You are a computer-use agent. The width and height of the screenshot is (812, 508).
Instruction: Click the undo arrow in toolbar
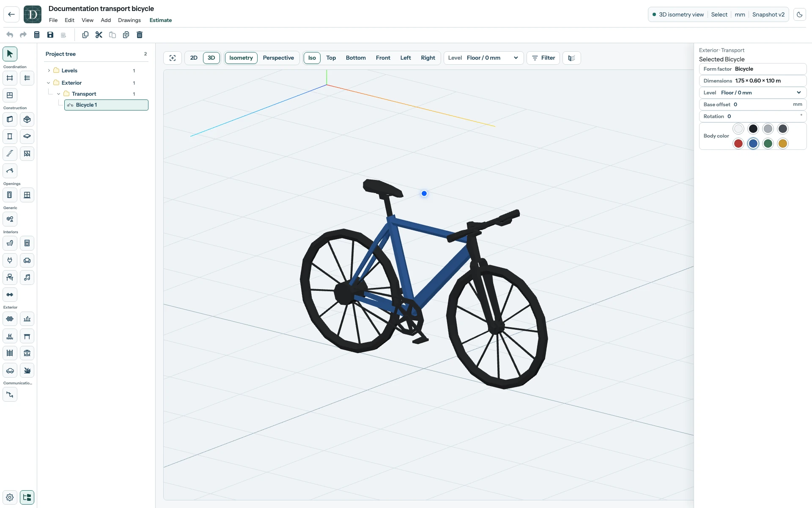click(10, 35)
